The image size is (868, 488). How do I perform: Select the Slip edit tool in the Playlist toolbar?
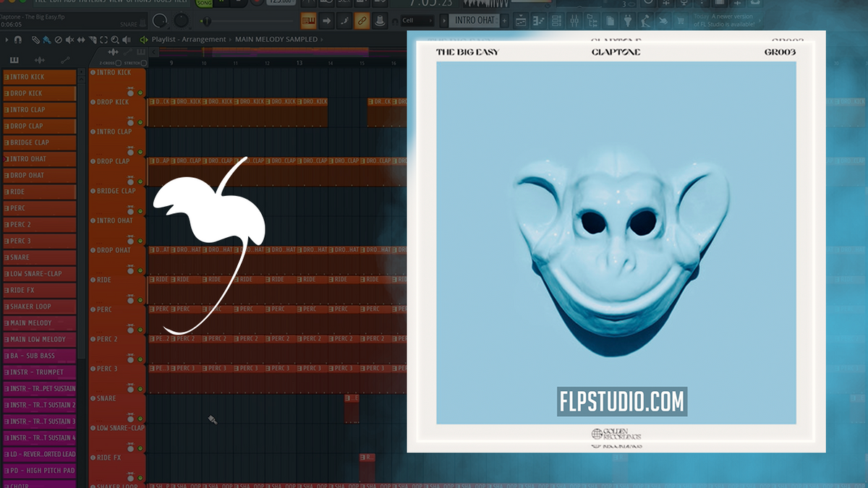click(x=81, y=39)
